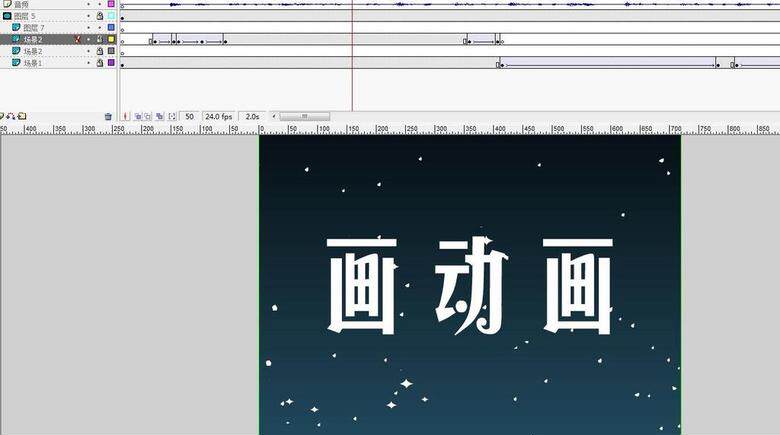Click the New Folder icon below layers
780x435 pixels.
pos(22,116)
